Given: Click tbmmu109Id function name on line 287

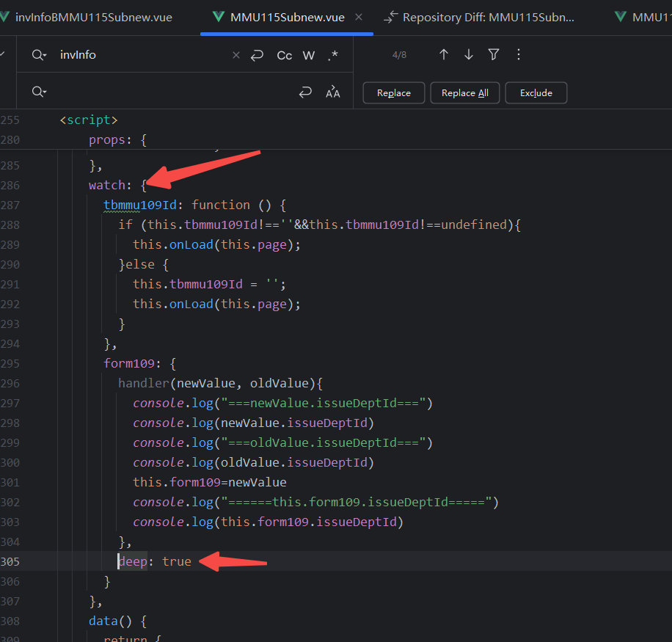Looking at the screenshot, I should (x=140, y=205).
